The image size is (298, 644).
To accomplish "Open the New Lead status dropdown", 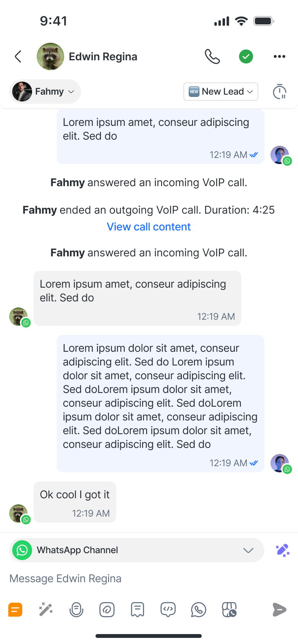I will pyautogui.click(x=221, y=92).
